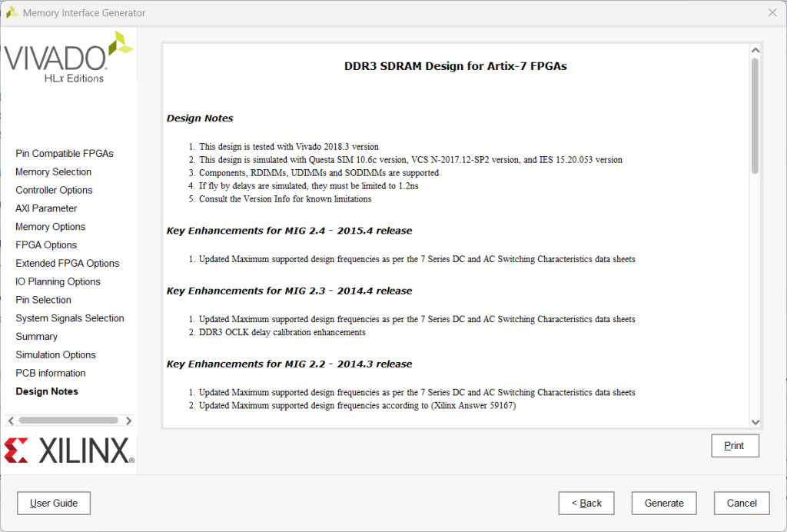Open AXI Parameter step

(46, 208)
